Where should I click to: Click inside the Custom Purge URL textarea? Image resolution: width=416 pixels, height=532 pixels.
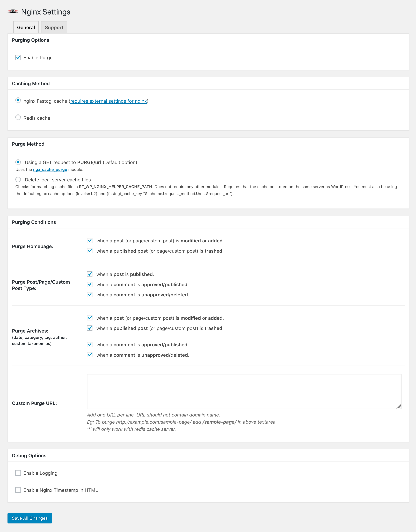point(244,391)
